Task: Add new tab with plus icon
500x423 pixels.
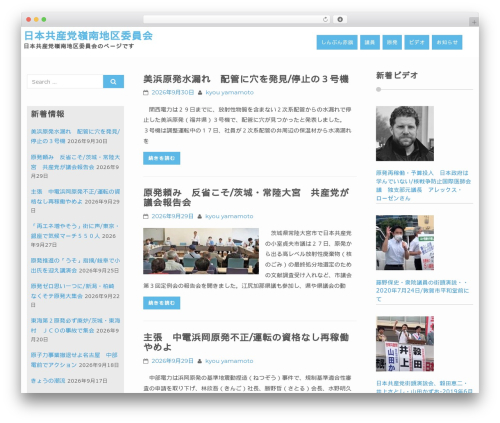Action: [474, 22]
